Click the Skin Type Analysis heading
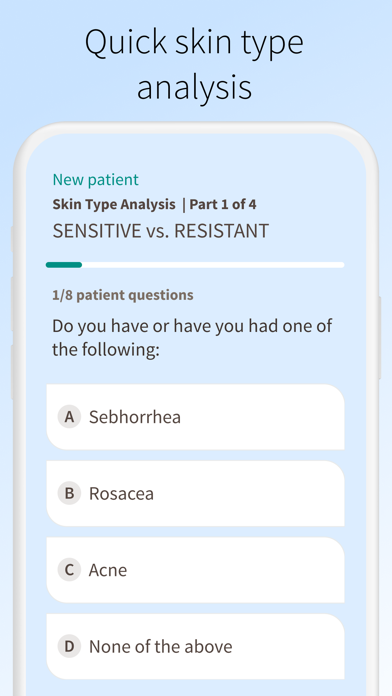 coord(114,205)
